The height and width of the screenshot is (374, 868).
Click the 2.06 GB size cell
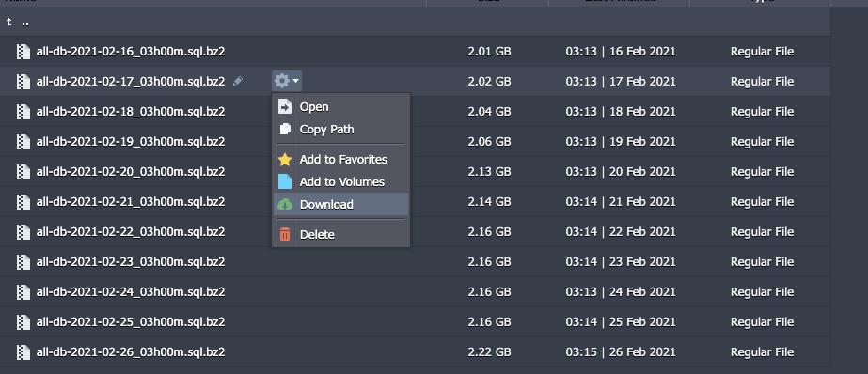point(489,142)
